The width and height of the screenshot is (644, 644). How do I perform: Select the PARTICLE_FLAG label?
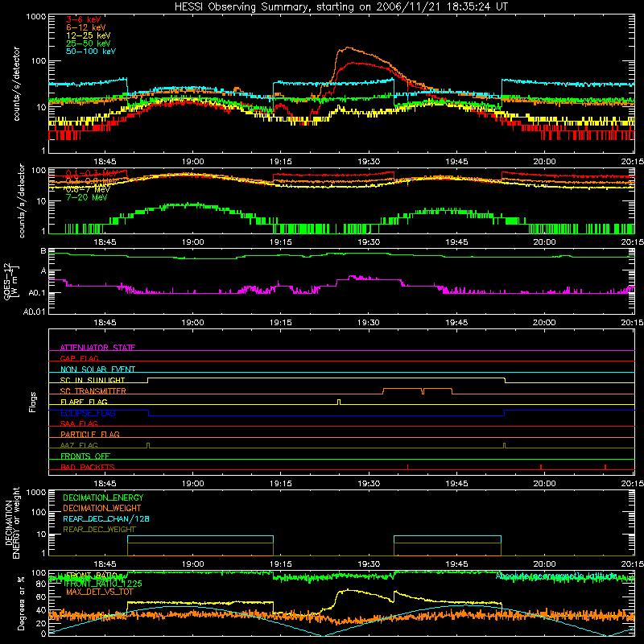coord(90,434)
